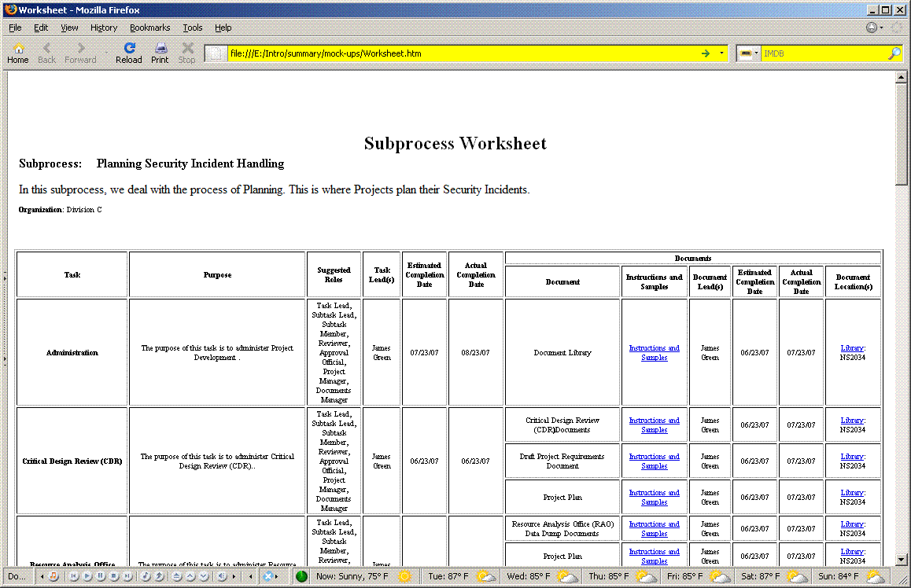Screen dimensions: 911x588
Task: Click the search magnifier icon
Action: (x=894, y=53)
